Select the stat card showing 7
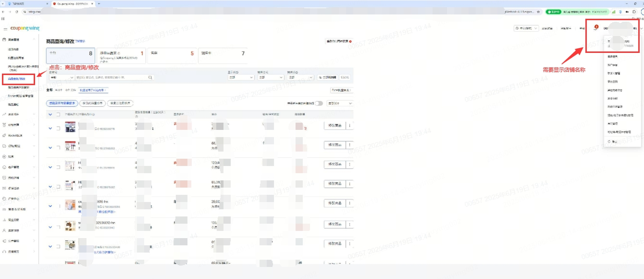The height and width of the screenshot is (279, 644). 223,55
